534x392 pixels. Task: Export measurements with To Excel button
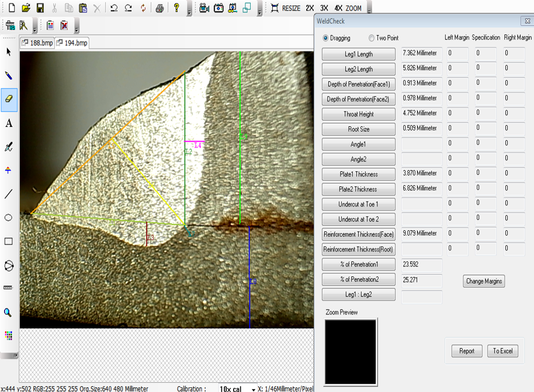502,351
